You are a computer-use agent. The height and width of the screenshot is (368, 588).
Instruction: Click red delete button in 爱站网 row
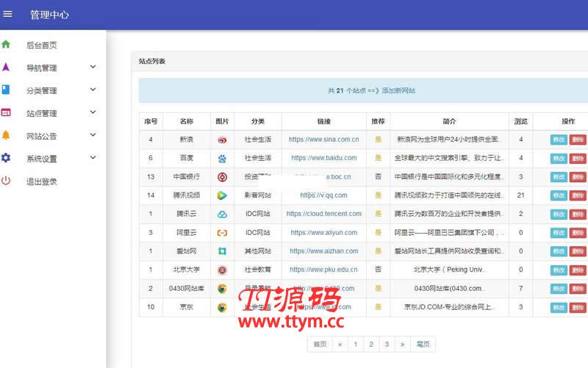[x=578, y=251]
